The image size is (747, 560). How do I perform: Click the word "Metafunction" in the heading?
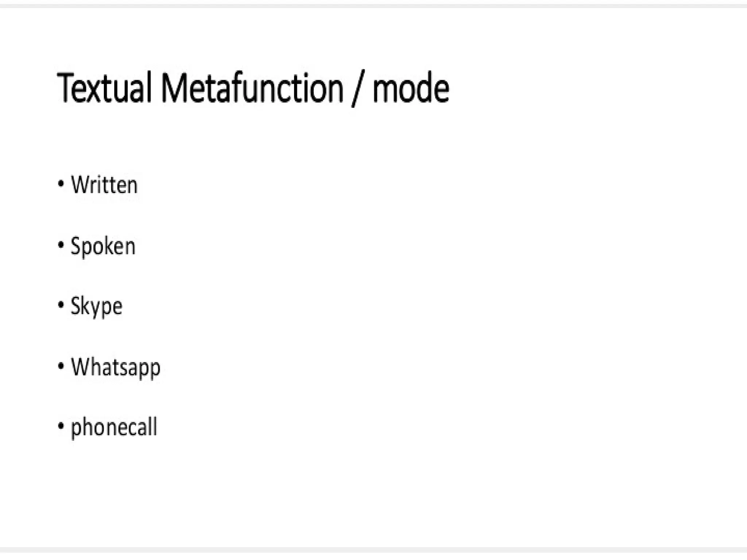tap(252, 88)
